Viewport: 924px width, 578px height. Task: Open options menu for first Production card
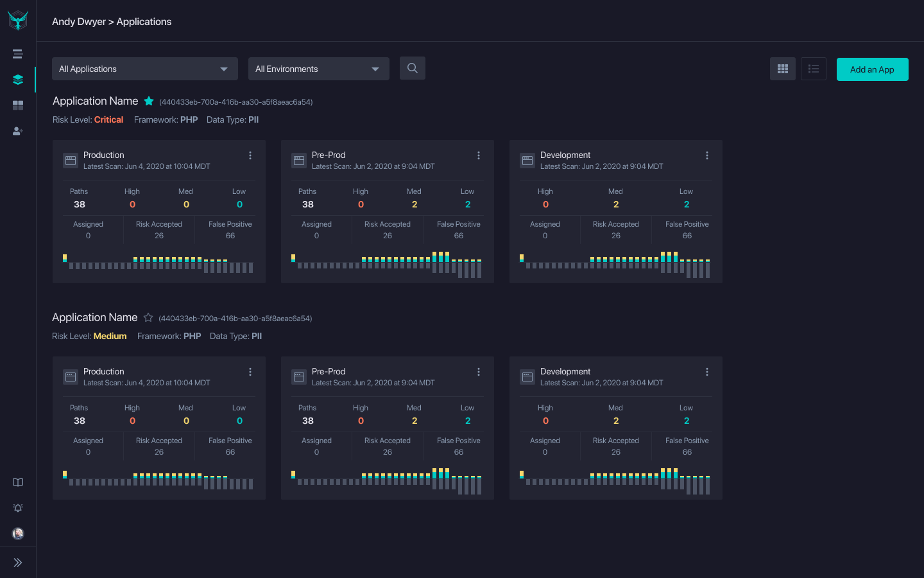[x=250, y=155]
